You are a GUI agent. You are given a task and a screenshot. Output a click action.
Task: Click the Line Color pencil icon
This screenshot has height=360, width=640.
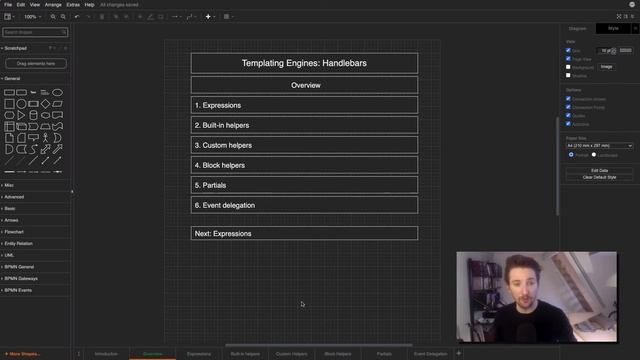click(150, 17)
